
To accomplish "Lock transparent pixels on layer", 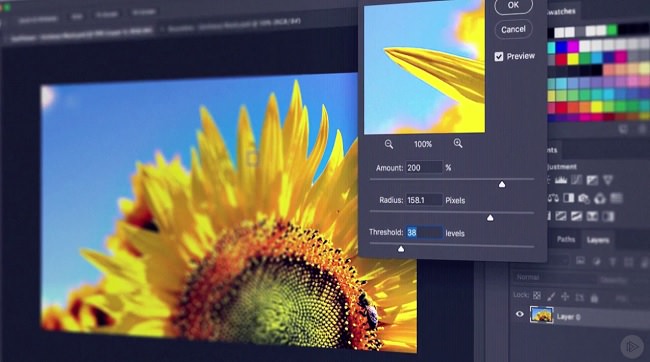I will click(537, 295).
